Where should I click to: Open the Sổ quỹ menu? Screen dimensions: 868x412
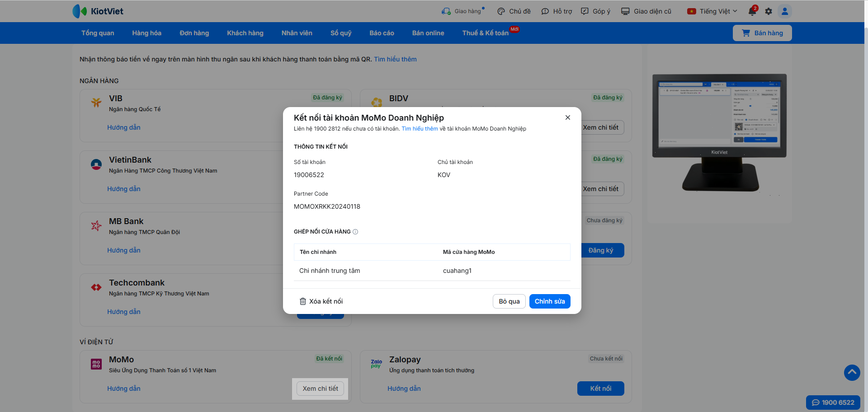point(341,33)
